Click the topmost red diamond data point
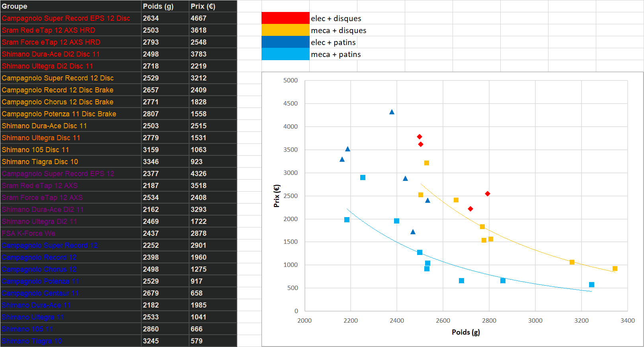The width and height of the screenshot is (644, 347). pyautogui.click(x=420, y=137)
